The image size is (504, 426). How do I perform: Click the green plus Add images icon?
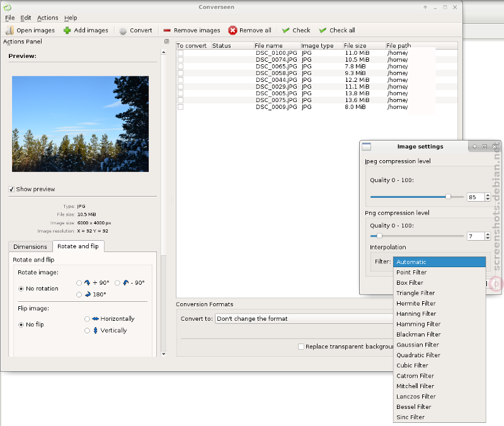tap(67, 30)
